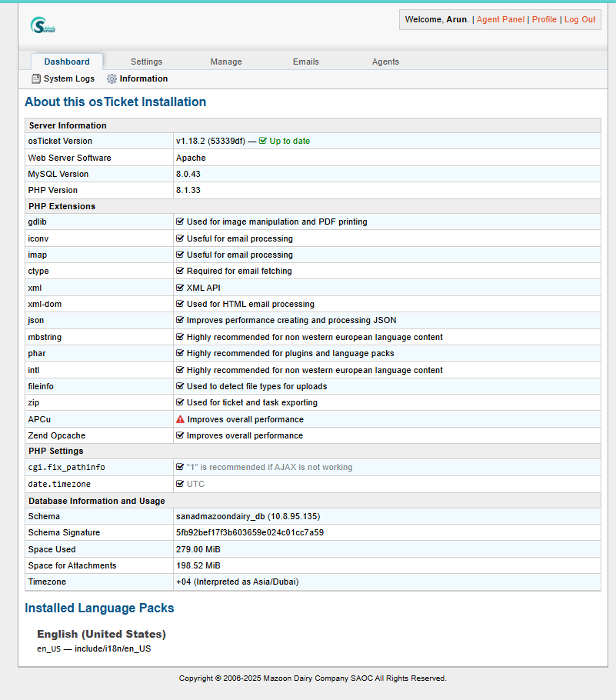Viewport: 616px width, 700px height.
Task: Click the cgi.fix_pathinfo check mark
Action: click(x=180, y=468)
